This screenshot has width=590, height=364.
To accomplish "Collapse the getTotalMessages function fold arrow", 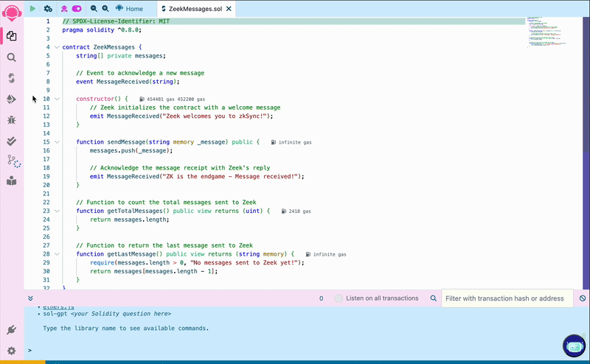I will point(57,211).
